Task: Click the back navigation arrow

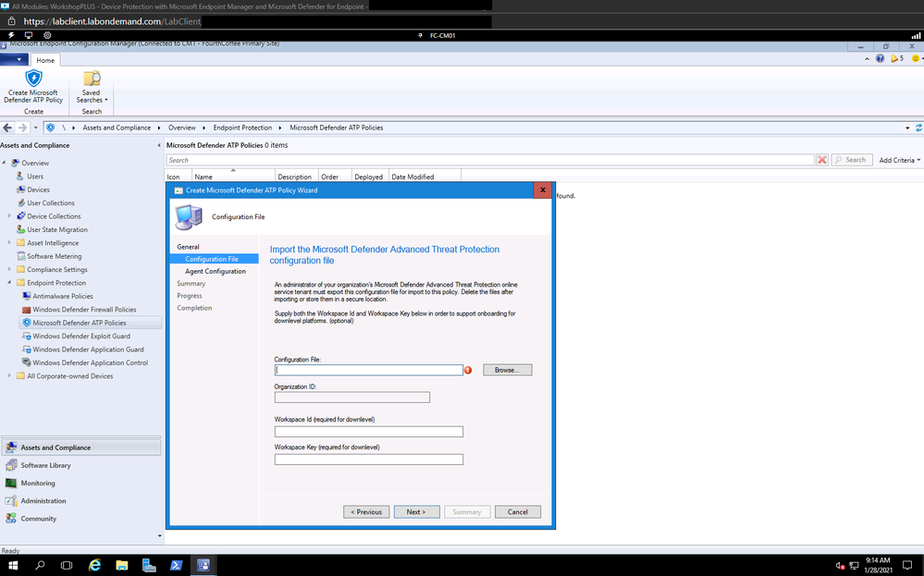Action: (x=7, y=128)
